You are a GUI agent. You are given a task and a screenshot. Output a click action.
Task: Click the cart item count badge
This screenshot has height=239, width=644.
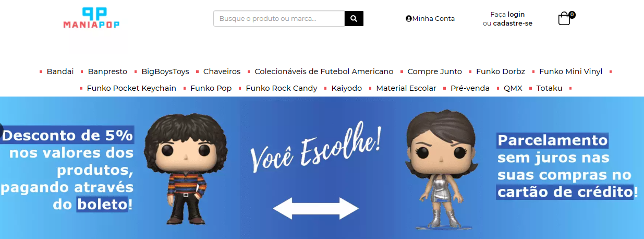[572, 15]
